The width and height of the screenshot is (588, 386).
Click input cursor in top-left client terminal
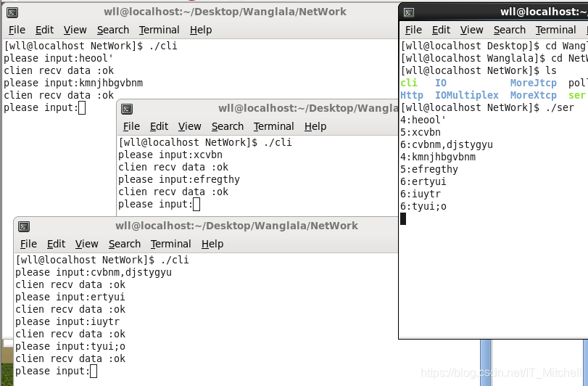(x=82, y=108)
